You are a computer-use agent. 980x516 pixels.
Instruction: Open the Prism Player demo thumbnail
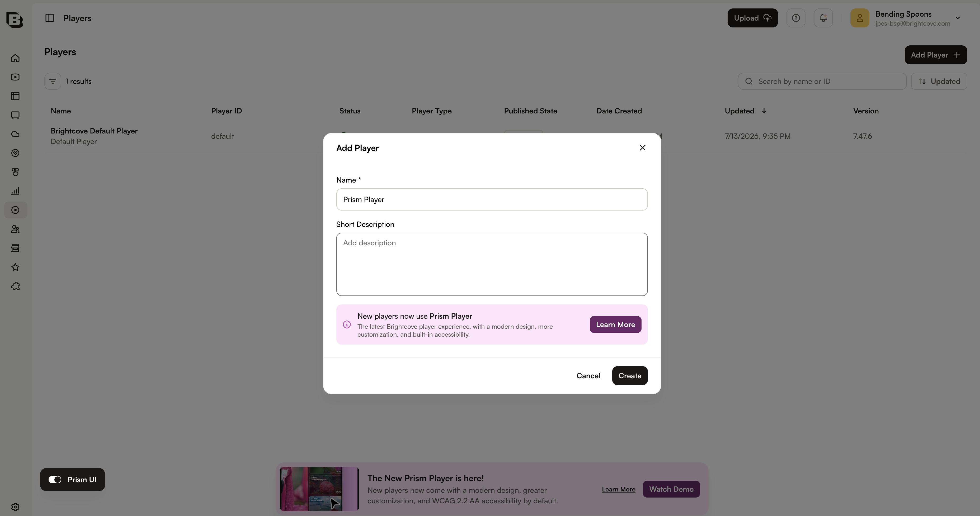[319, 489]
